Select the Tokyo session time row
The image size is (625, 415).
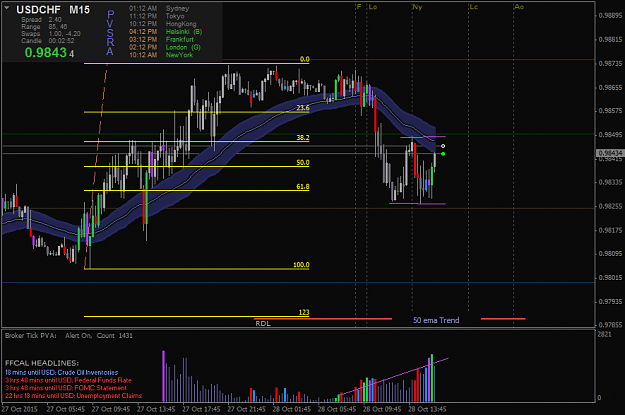point(157,16)
